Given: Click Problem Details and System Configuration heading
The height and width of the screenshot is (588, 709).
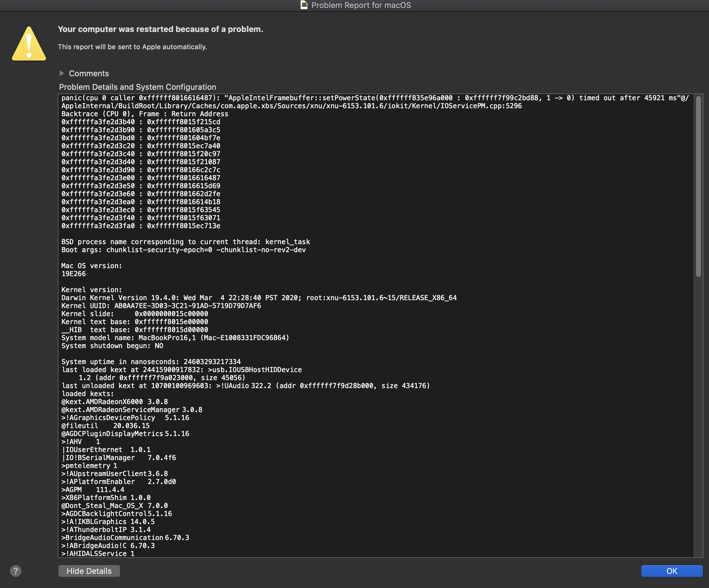Looking at the screenshot, I should 138,87.
